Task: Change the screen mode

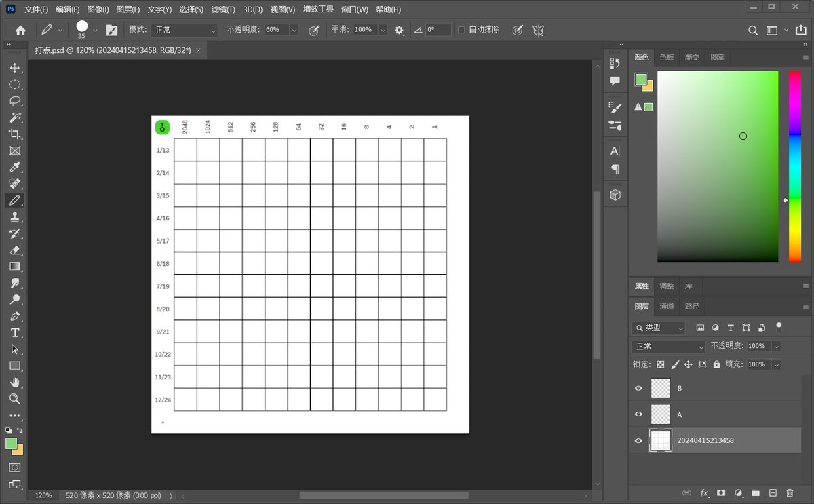Action: pos(14,484)
